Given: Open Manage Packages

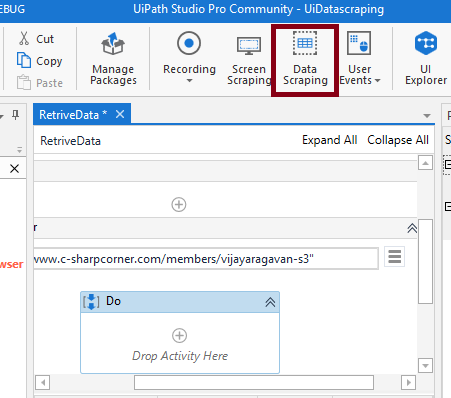Looking at the screenshot, I should 113,58.
